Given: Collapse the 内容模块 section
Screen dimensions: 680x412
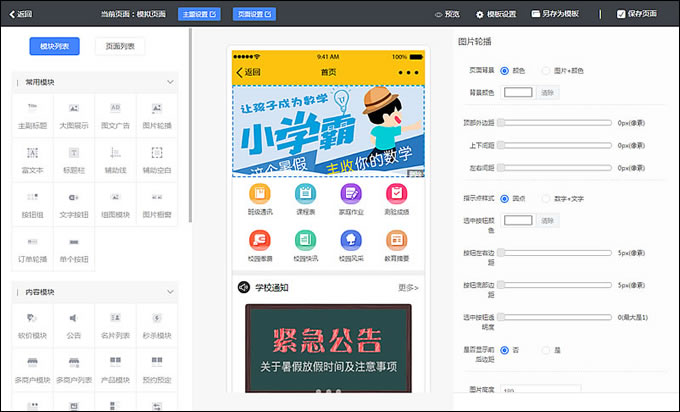Looking at the screenshot, I should pos(170,292).
